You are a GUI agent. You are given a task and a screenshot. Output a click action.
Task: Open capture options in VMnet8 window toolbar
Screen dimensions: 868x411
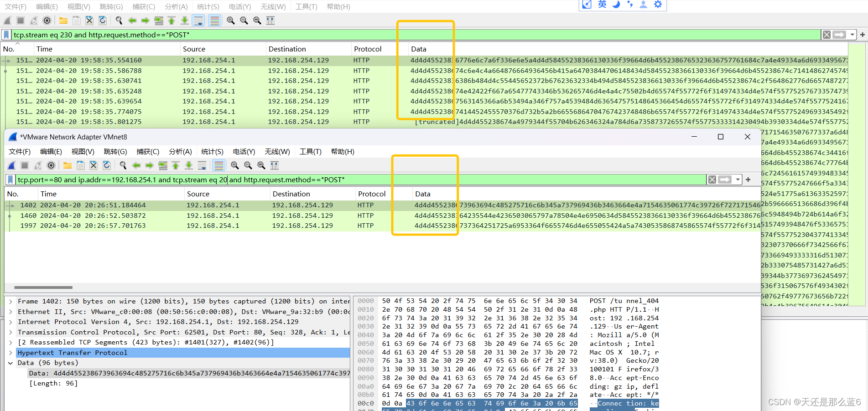51,165
